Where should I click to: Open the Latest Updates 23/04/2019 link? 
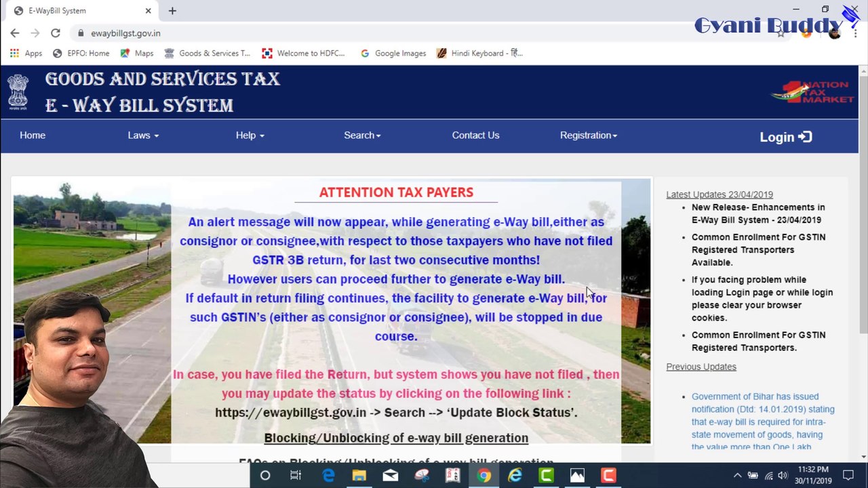point(719,195)
